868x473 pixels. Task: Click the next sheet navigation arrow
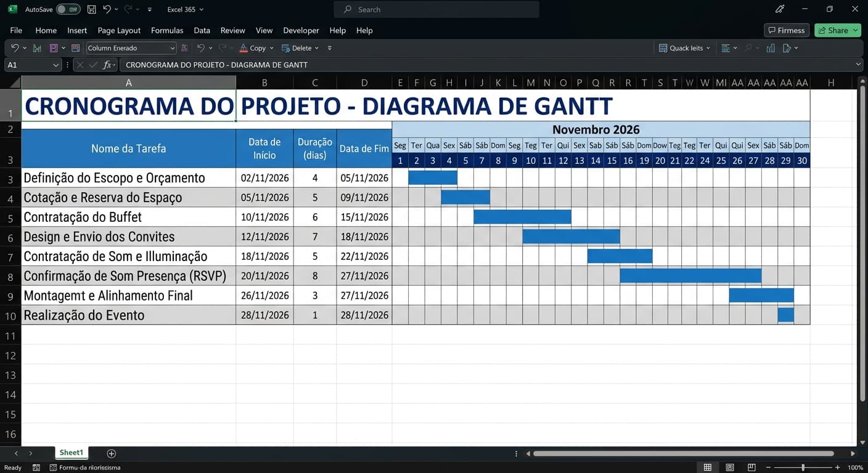point(30,453)
